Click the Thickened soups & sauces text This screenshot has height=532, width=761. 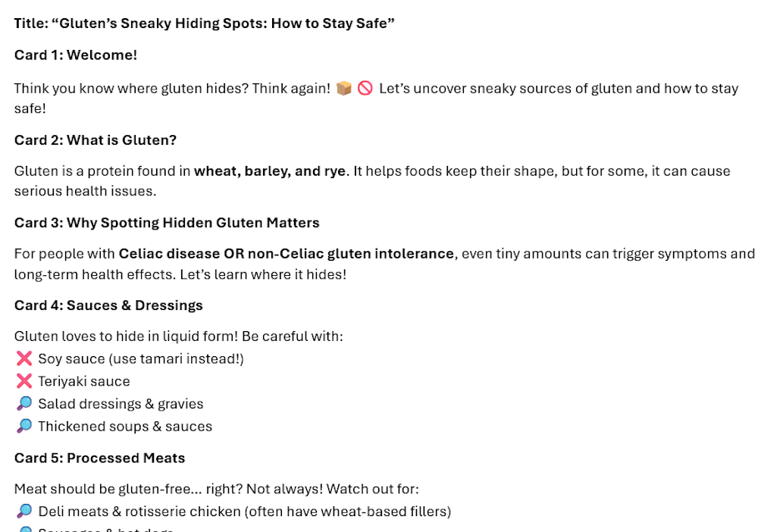(125, 426)
